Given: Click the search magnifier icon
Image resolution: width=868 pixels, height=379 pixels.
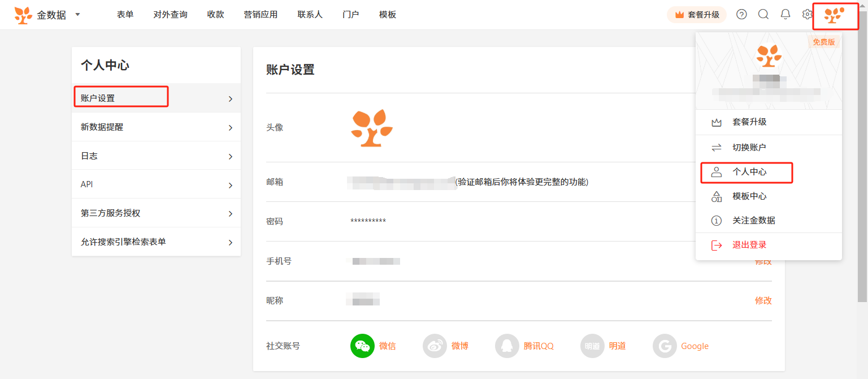Looking at the screenshot, I should click(x=763, y=15).
